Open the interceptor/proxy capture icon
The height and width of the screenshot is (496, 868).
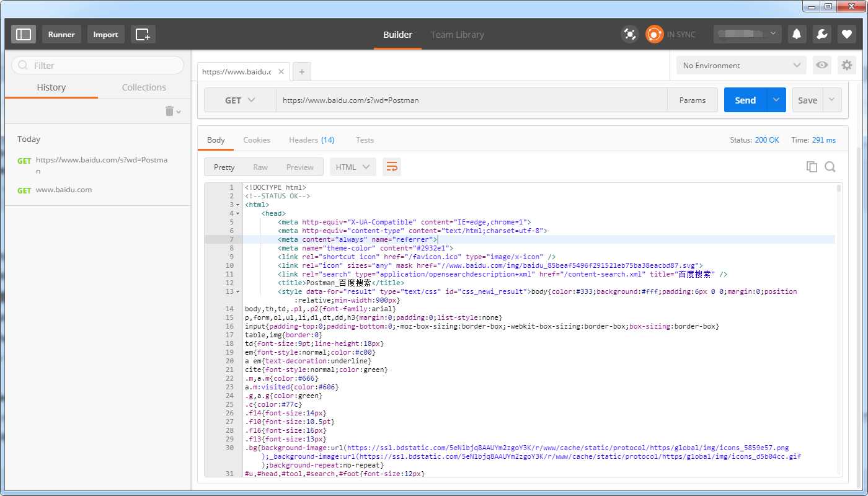[x=630, y=34]
